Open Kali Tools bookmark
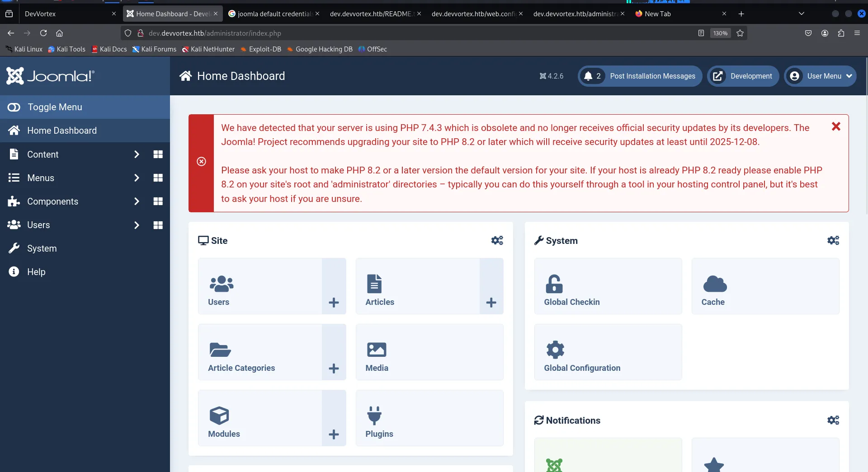Image resolution: width=868 pixels, height=472 pixels. point(66,49)
